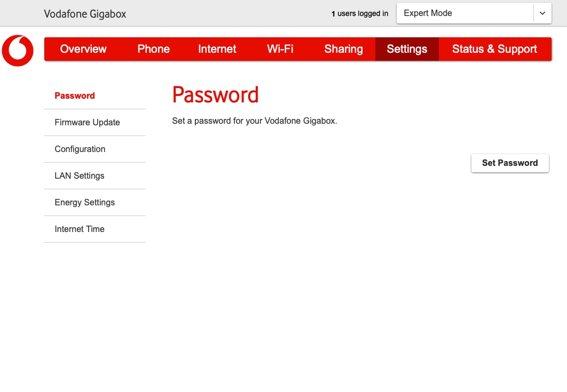Open the Internet Time page

pyautogui.click(x=79, y=229)
